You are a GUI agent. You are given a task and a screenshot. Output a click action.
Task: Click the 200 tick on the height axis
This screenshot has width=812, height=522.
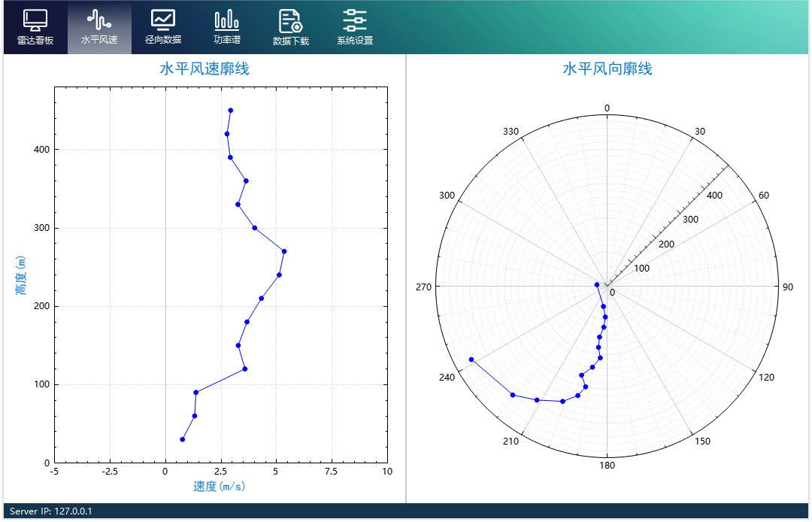[41, 306]
